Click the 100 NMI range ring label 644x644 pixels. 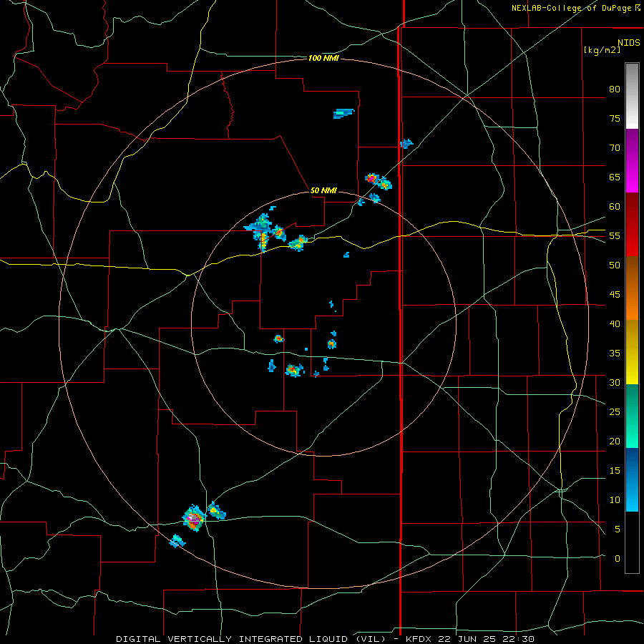tap(323, 59)
